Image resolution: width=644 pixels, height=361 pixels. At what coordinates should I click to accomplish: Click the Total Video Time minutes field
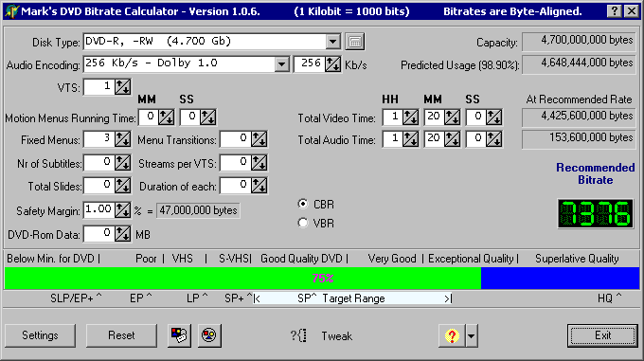tap(434, 117)
